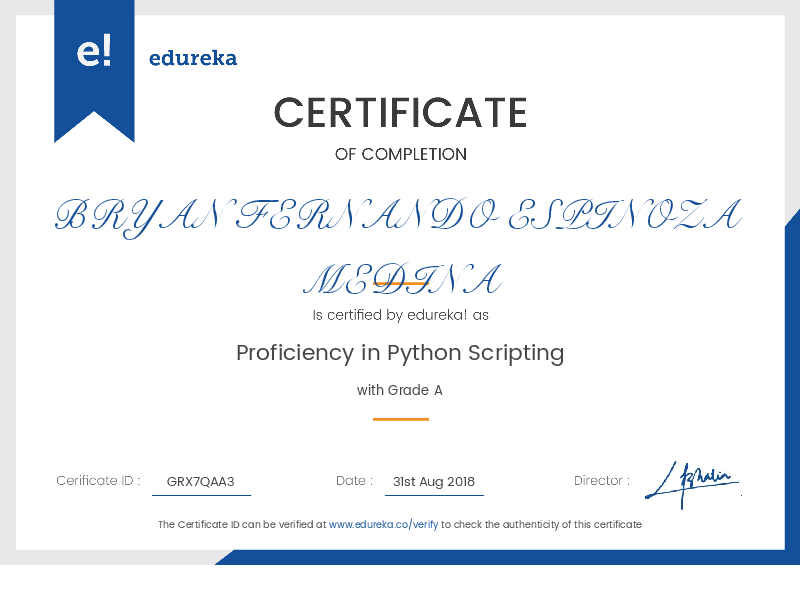Click the MEDINA surname text
Viewport: 800px width, 590px height.
403,279
